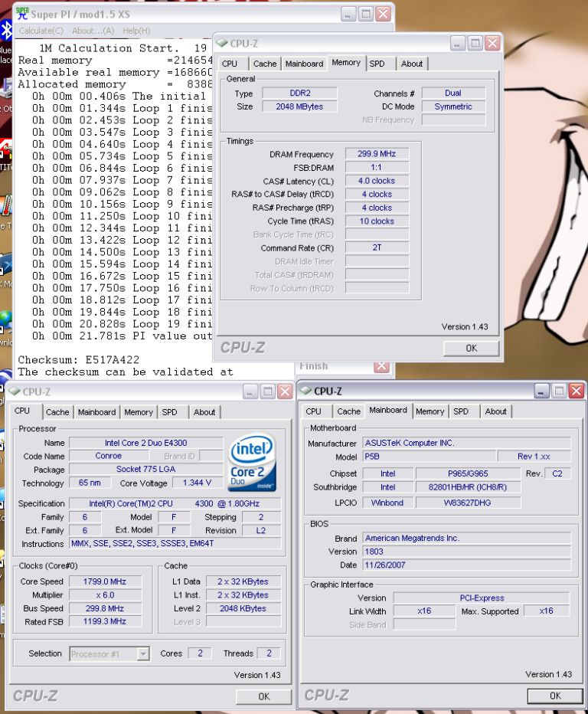Close the processor CPU-Z window

click(286, 391)
